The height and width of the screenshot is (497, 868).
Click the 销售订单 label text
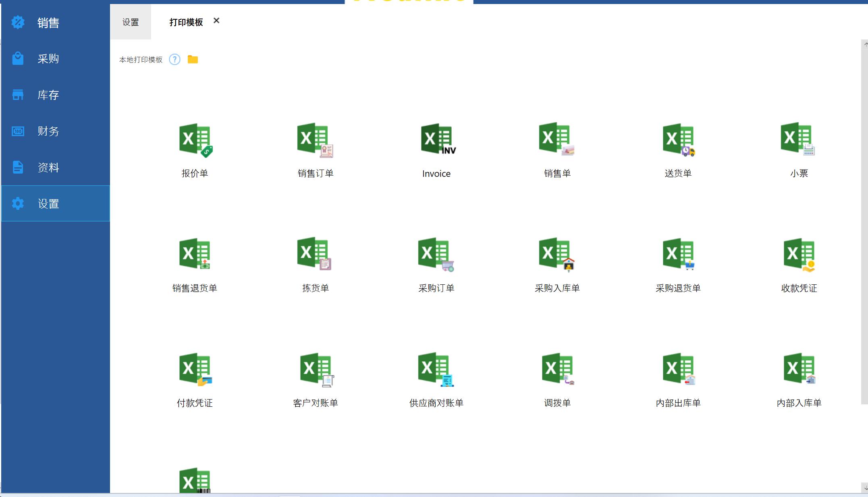pyautogui.click(x=316, y=174)
